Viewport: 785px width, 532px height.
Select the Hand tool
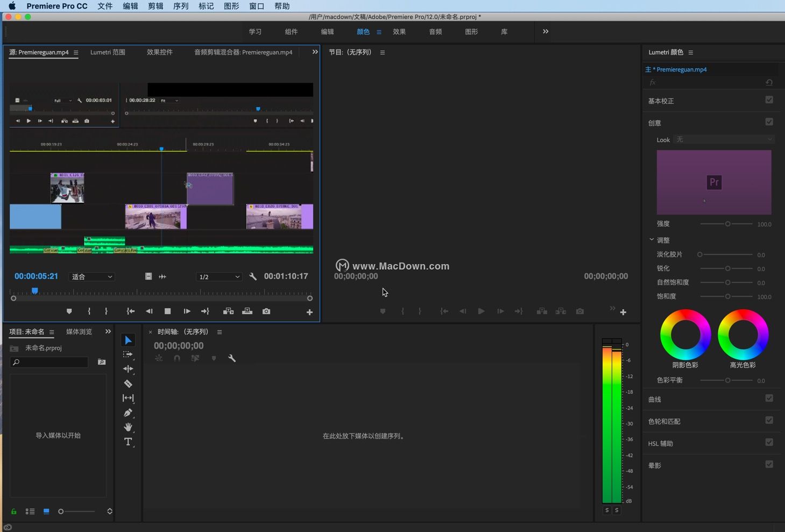point(128,427)
